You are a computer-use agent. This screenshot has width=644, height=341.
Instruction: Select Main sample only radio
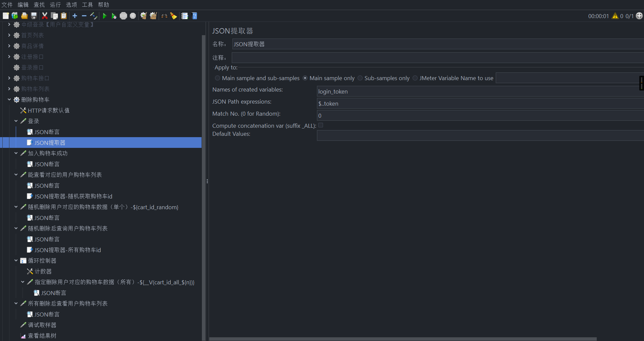pos(305,78)
